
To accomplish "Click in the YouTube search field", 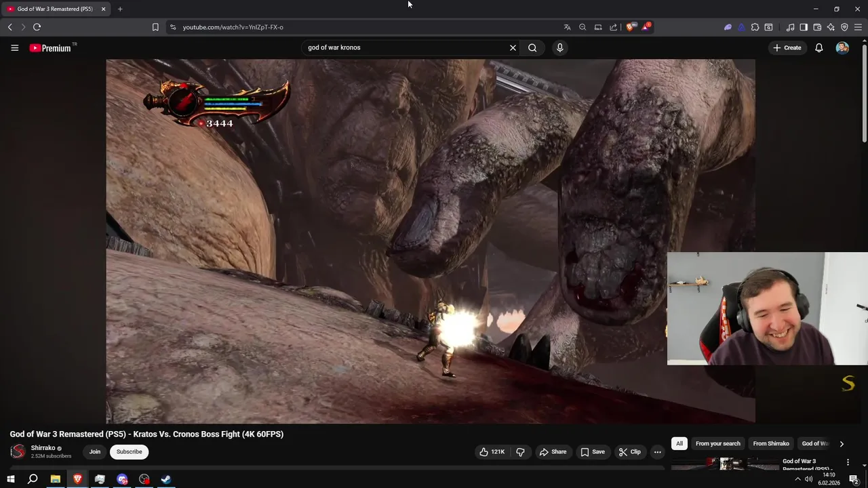I will [407, 47].
